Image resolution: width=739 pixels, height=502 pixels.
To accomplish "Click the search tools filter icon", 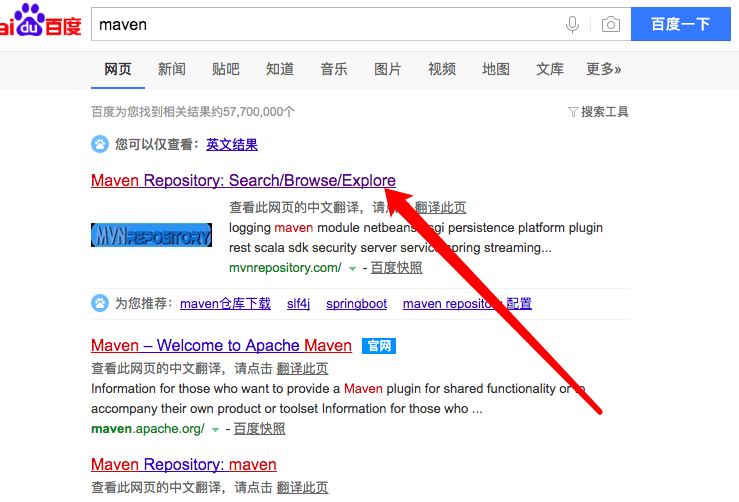I will (x=573, y=112).
